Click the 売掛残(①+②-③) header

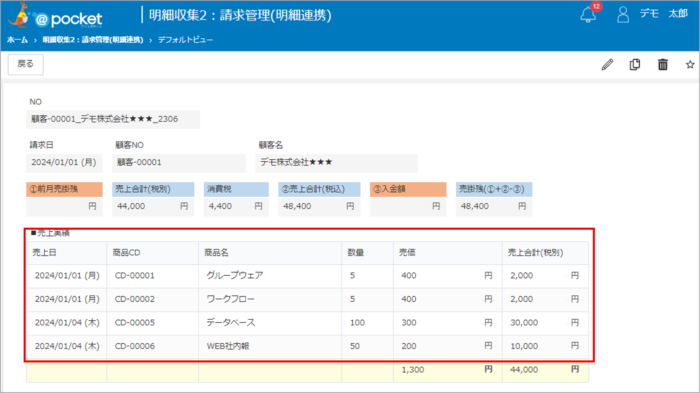(x=494, y=189)
